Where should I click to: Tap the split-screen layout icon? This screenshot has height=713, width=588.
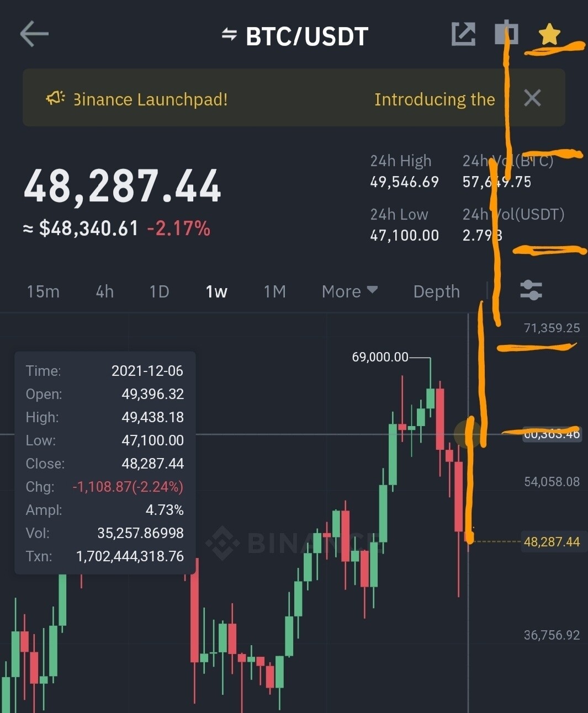(506, 33)
